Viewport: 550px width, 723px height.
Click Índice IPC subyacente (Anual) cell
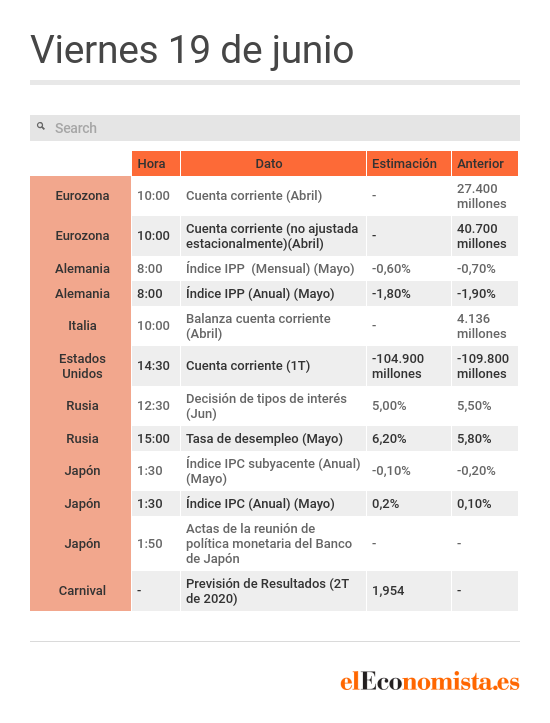[273, 471]
